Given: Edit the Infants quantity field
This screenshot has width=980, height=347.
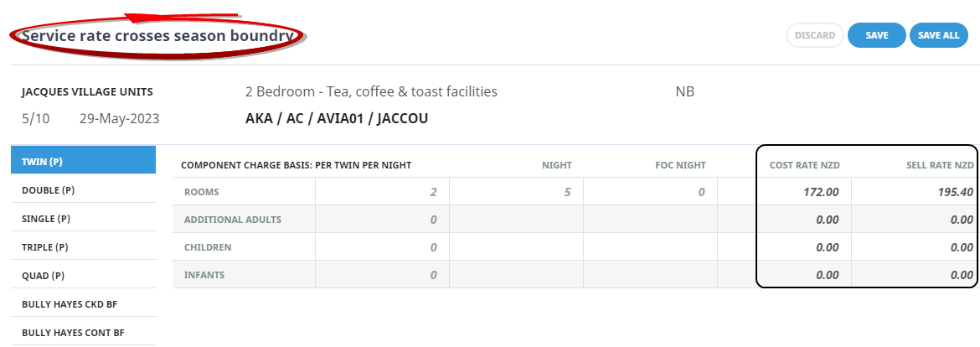Looking at the screenshot, I should (x=382, y=274).
